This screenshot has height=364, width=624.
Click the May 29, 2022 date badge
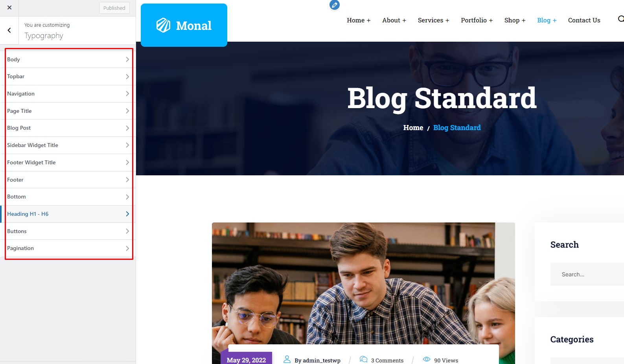pyautogui.click(x=246, y=359)
